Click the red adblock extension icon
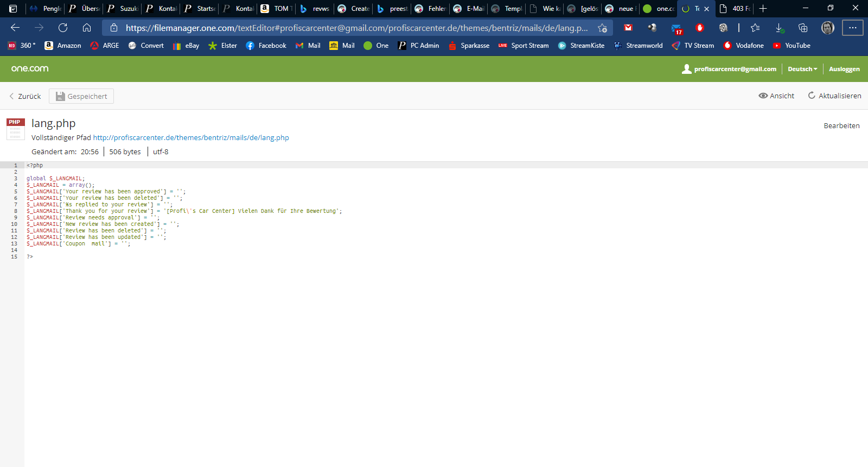Image resolution: width=868 pixels, height=467 pixels. (700, 28)
